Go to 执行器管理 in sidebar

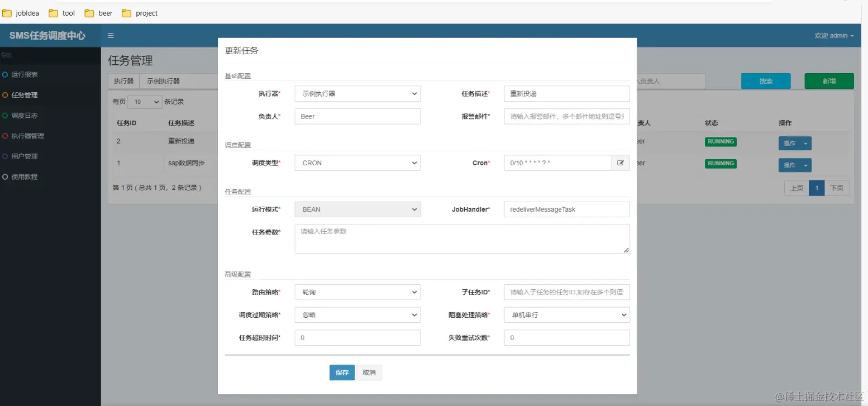tap(28, 136)
